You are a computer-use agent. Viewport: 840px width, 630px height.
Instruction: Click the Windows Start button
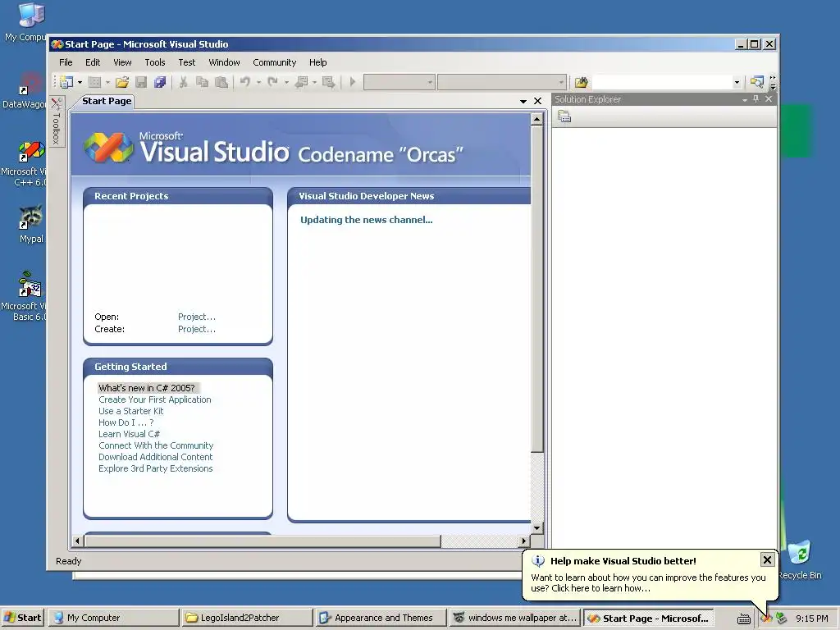click(23, 618)
